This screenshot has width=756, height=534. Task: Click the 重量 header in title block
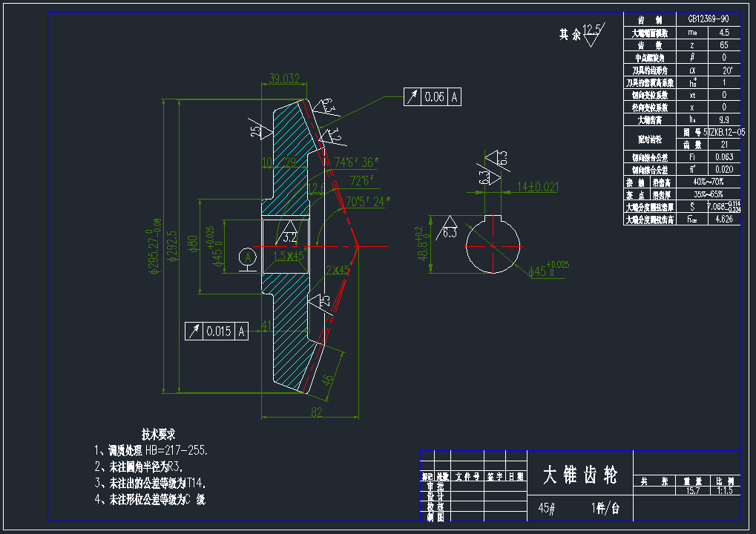(x=693, y=481)
